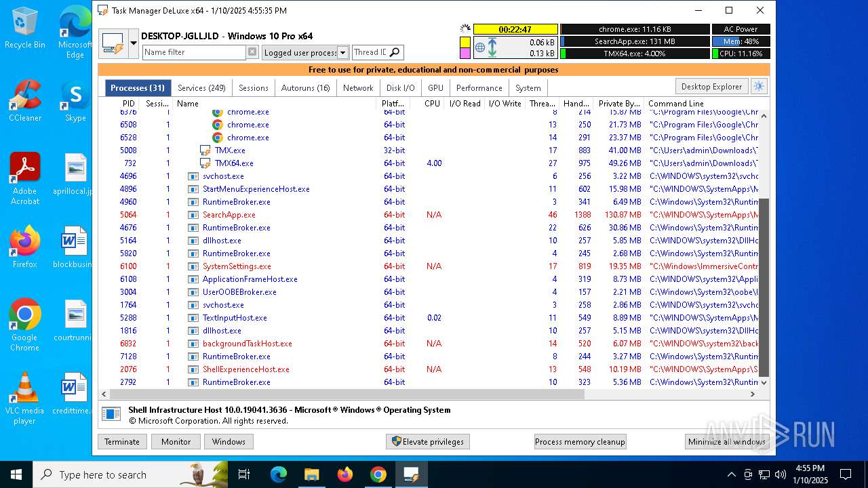The width and height of the screenshot is (868, 488).
Task: Click the SystemSettings.exe process icon
Action: [193, 266]
